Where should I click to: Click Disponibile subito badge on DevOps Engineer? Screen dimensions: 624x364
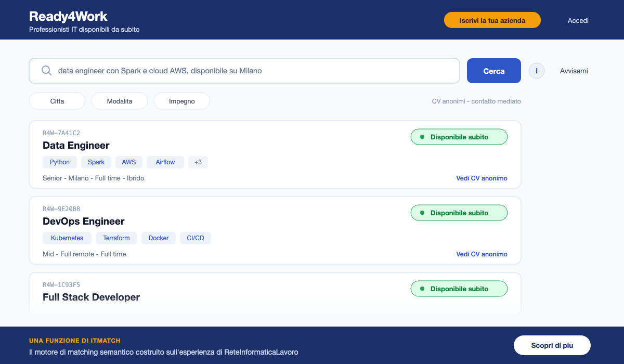pos(459,213)
